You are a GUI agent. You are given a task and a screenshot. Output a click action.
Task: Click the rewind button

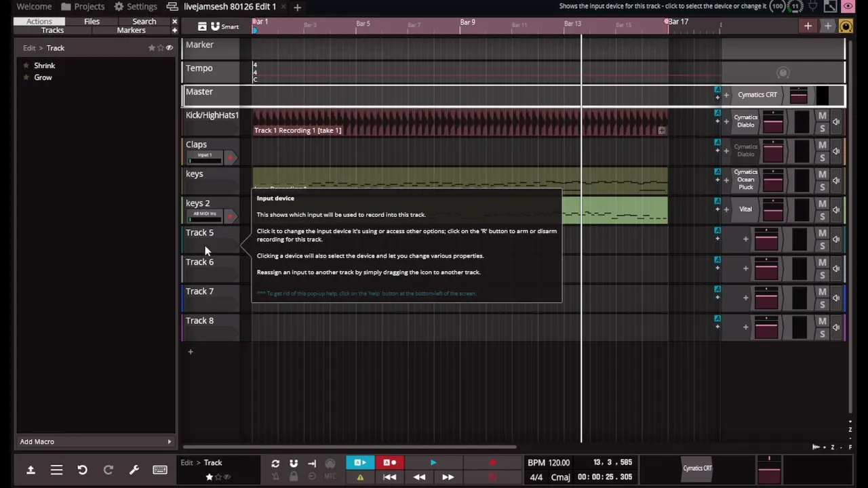pyautogui.click(x=419, y=477)
